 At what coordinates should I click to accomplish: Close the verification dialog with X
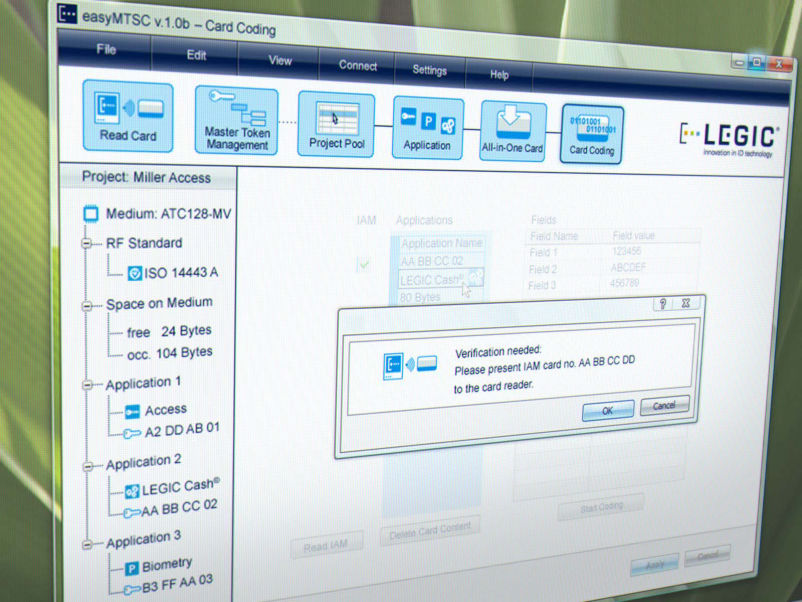tap(686, 303)
